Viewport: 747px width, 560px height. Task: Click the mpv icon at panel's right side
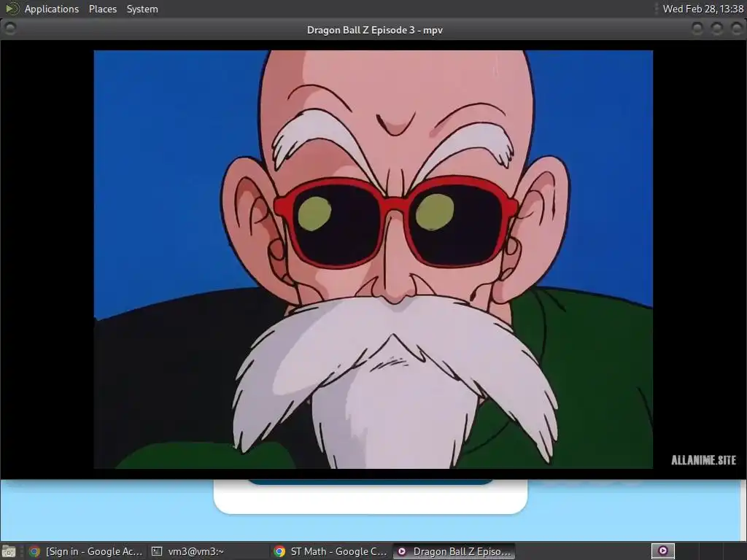pos(662,551)
